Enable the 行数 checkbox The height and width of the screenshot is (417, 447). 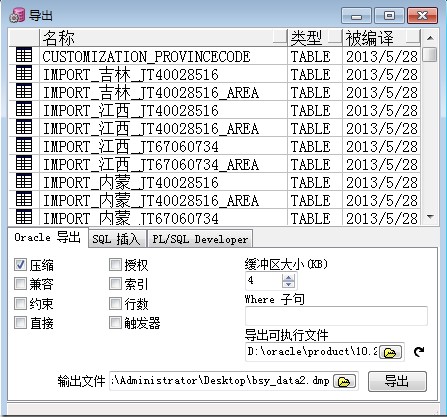115,304
